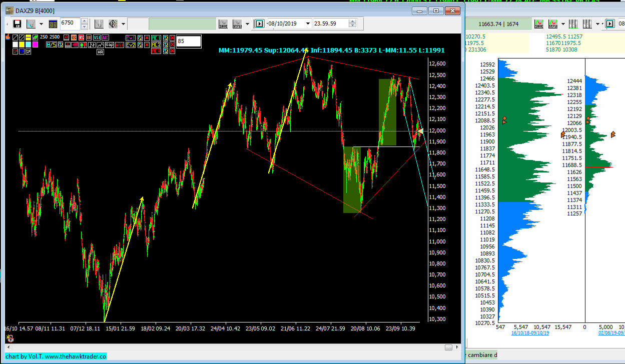
Task: Click the input field showing 85
Action: coord(189,41)
